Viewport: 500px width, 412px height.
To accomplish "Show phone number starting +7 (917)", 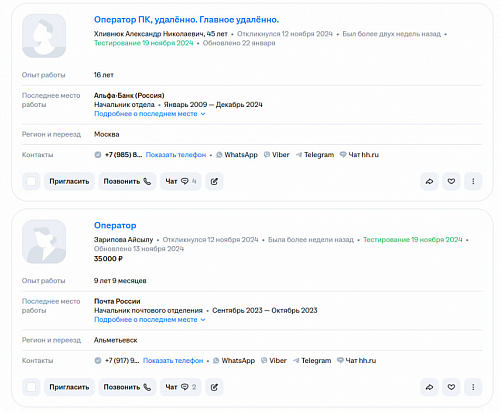I will click(173, 361).
